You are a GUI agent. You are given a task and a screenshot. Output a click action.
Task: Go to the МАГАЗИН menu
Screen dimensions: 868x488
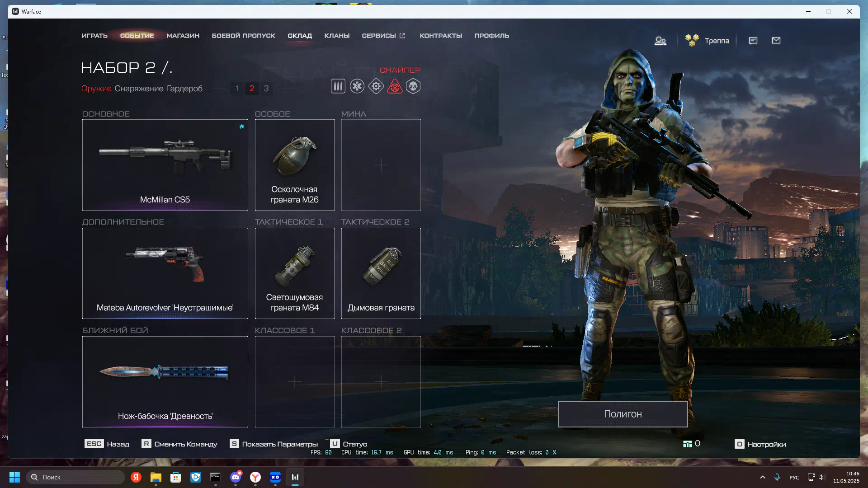[x=183, y=36]
